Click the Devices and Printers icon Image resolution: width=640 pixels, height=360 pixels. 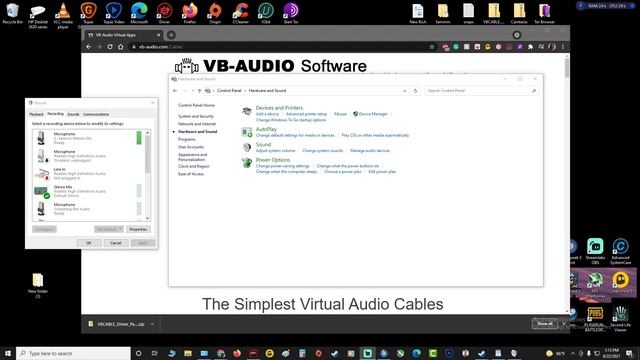(247, 111)
